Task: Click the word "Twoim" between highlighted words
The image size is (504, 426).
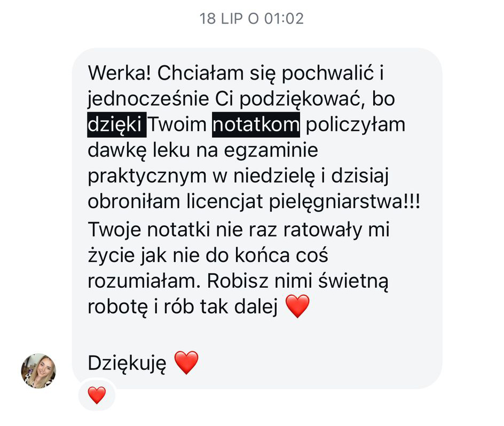Action: click(x=177, y=124)
